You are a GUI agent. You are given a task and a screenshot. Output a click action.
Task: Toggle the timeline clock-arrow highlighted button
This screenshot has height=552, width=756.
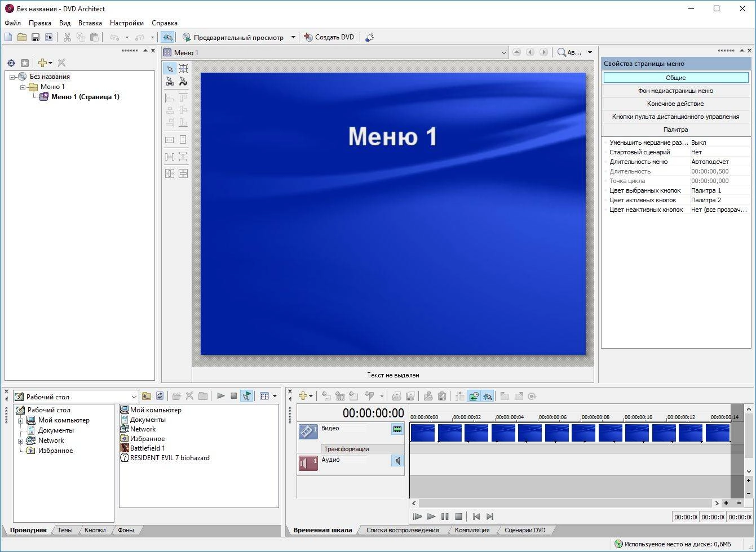474,396
